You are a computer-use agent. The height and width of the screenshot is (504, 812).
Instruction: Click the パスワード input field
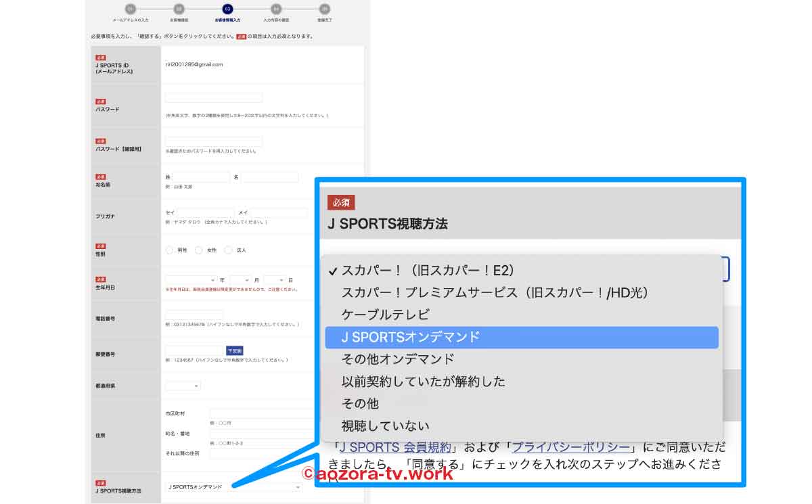tap(213, 97)
